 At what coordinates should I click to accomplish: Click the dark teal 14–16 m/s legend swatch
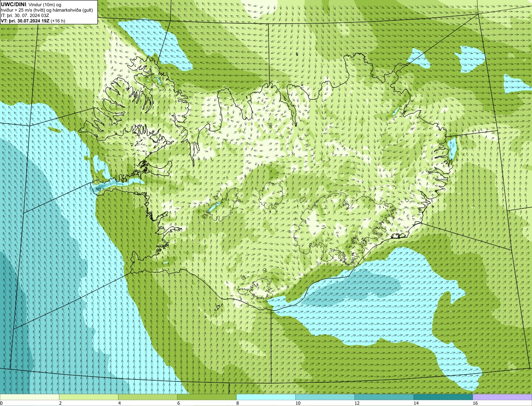tap(443, 397)
